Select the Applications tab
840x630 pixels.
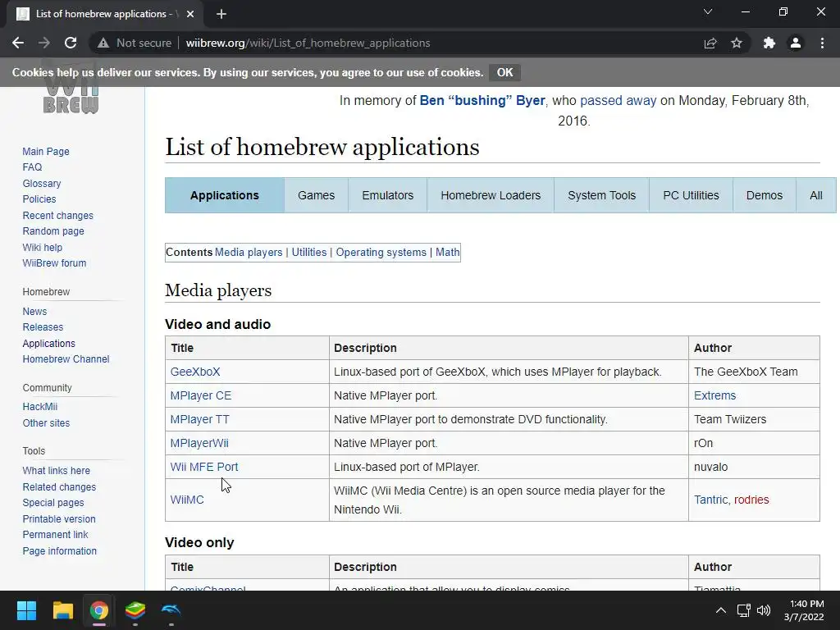pyautogui.click(x=225, y=195)
